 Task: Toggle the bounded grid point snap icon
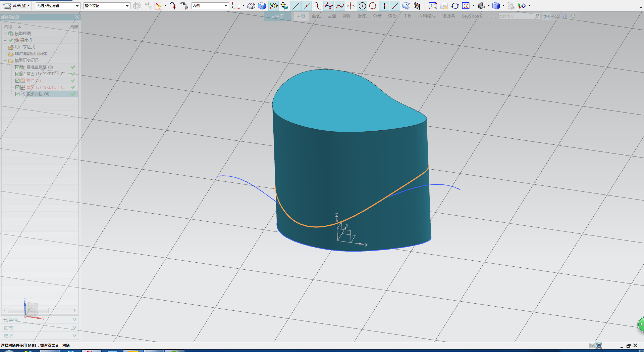(417, 6)
